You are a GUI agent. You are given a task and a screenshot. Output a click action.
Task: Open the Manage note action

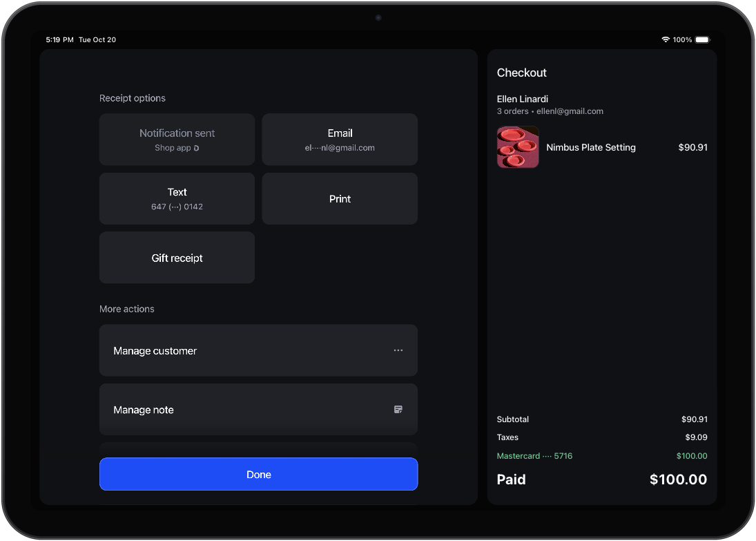pos(258,409)
